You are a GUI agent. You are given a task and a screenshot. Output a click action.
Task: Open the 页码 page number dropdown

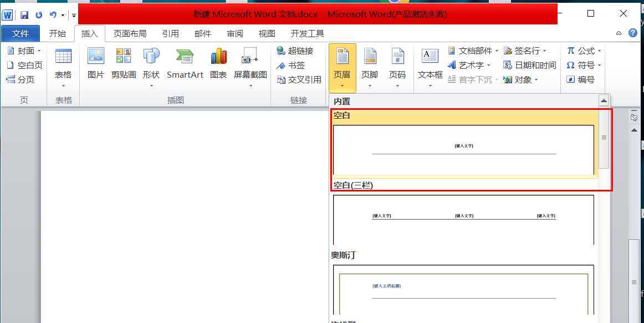coord(397,68)
